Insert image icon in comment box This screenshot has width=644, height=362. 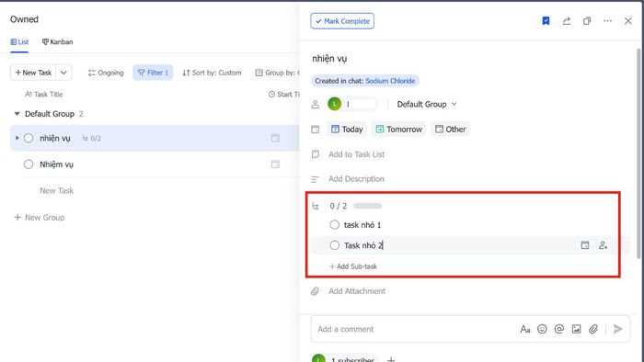coord(576,329)
